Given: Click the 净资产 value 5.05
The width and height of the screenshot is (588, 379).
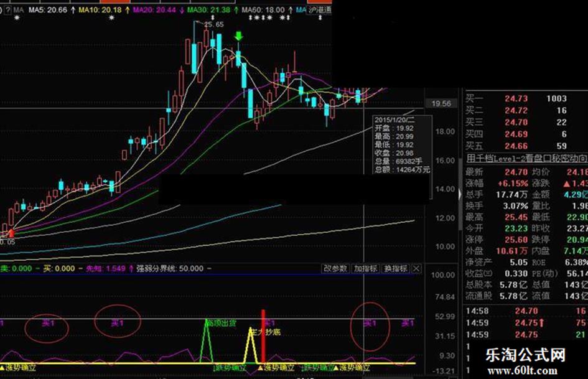Looking at the screenshot, I should tap(519, 262).
